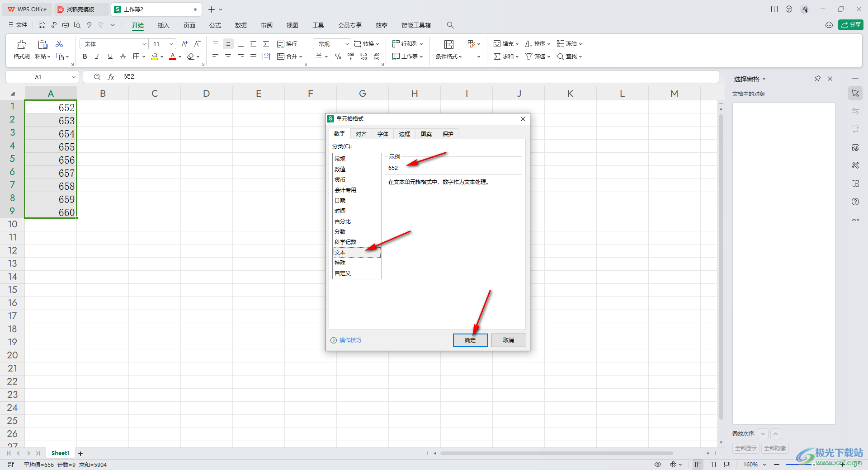The width and height of the screenshot is (868, 470).
Task: Close the selection pane
Action: tap(830, 79)
